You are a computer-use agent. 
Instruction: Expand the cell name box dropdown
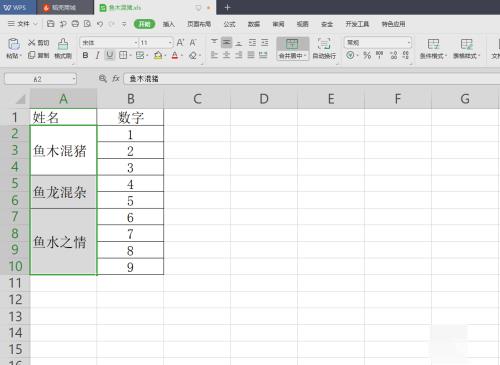(74, 79)
